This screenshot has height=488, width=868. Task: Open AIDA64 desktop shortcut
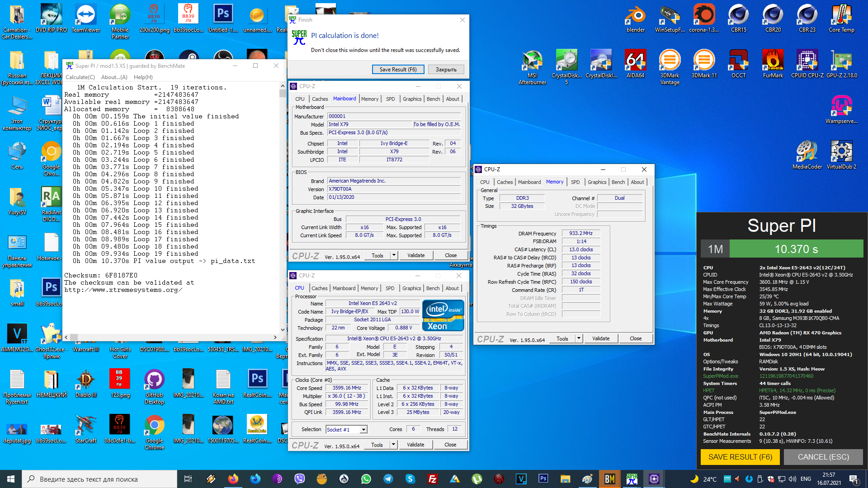pyautogui.click(x=635, y=64)
